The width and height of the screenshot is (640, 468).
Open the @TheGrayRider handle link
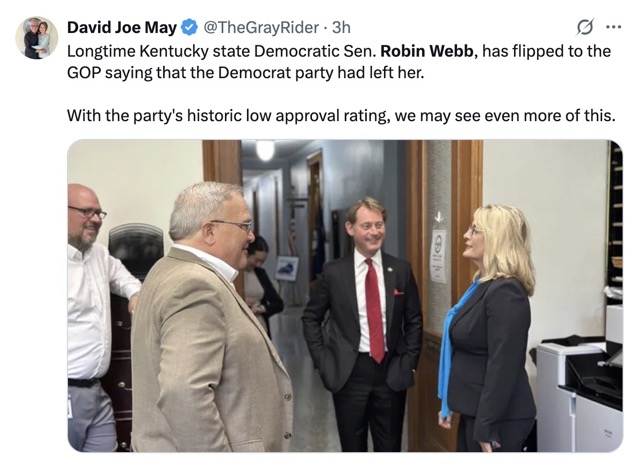(x=261, y=27)
